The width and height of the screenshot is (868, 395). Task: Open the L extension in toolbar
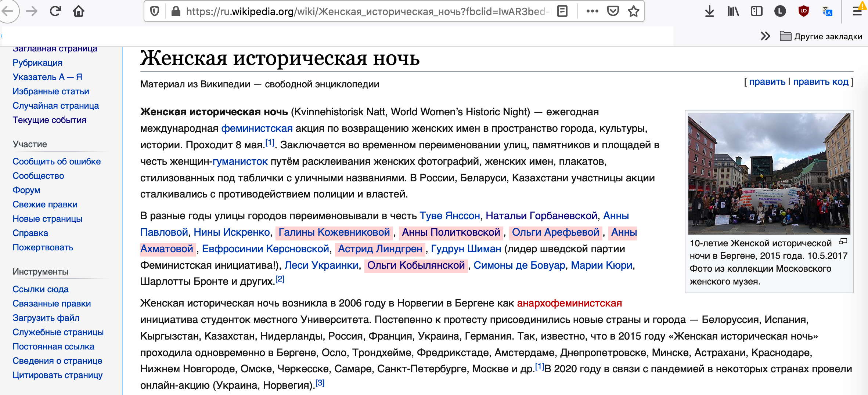click(780, 12)
